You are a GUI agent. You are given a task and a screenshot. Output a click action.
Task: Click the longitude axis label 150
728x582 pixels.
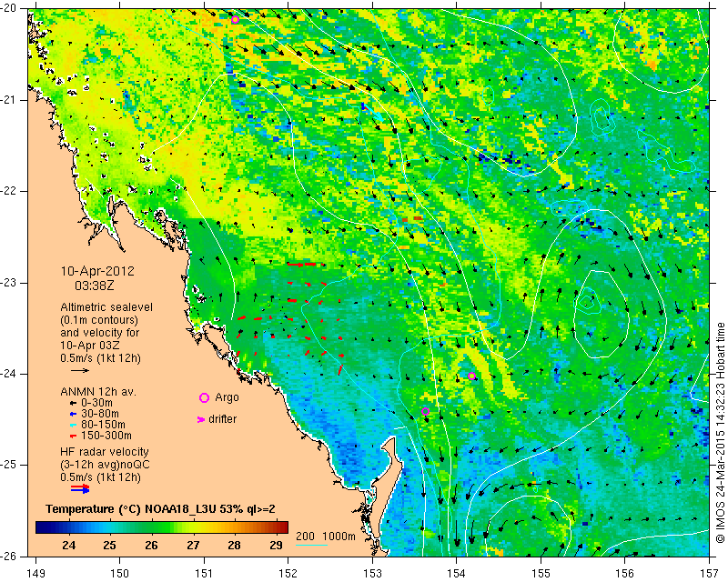120,574
